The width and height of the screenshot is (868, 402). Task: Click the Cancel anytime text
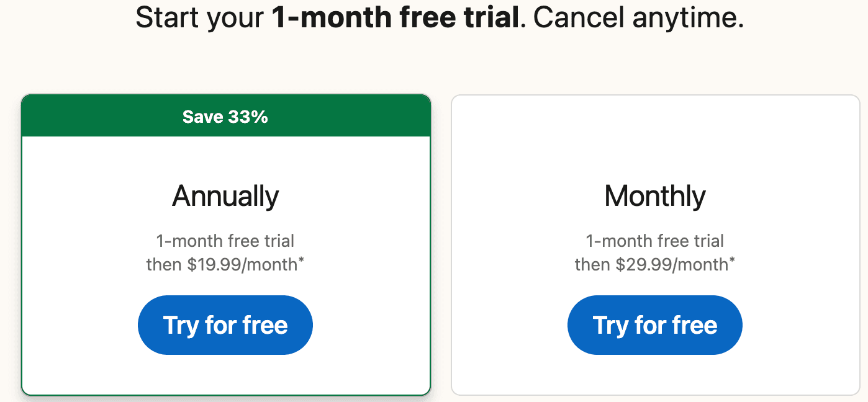click(638, 18)
